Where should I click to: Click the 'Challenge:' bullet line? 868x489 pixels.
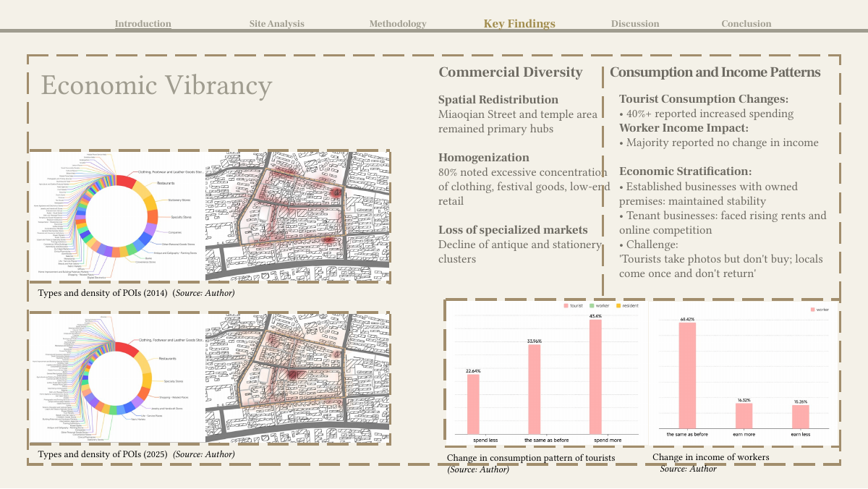647,244
